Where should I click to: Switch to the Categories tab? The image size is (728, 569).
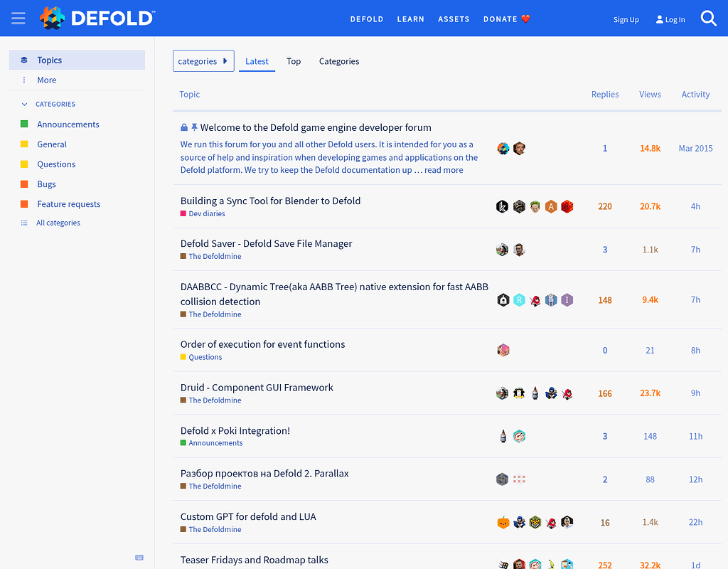tap(339, 61)
